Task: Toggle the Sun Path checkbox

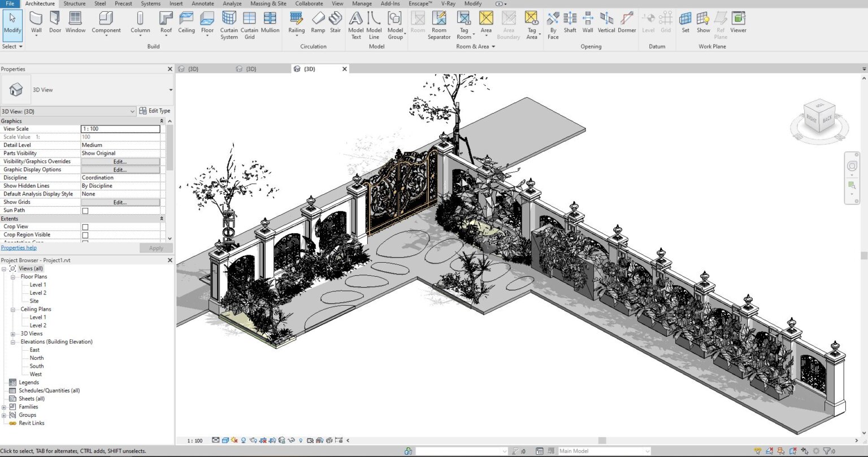Action: (84, 210)
